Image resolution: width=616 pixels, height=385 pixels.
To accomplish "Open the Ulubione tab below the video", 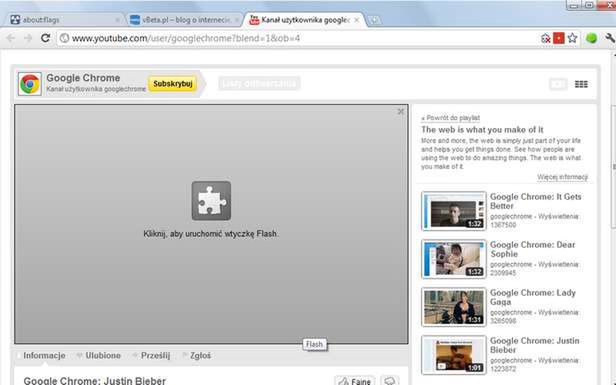I will point(103,356).
